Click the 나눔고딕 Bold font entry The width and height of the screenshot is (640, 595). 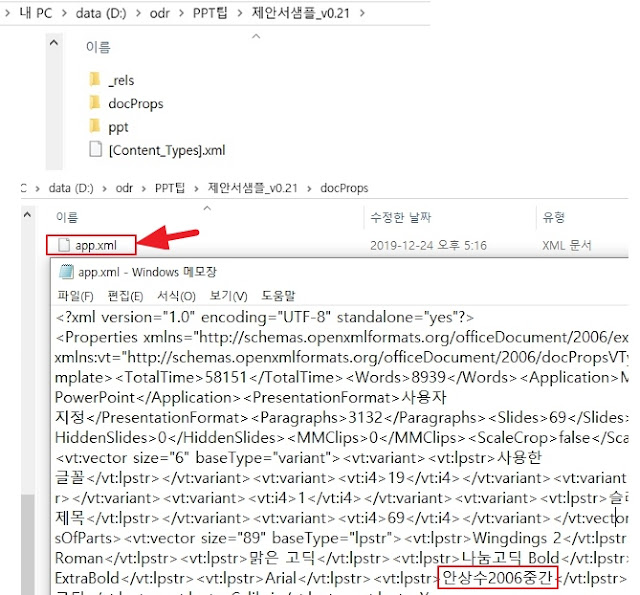point(510,557)
